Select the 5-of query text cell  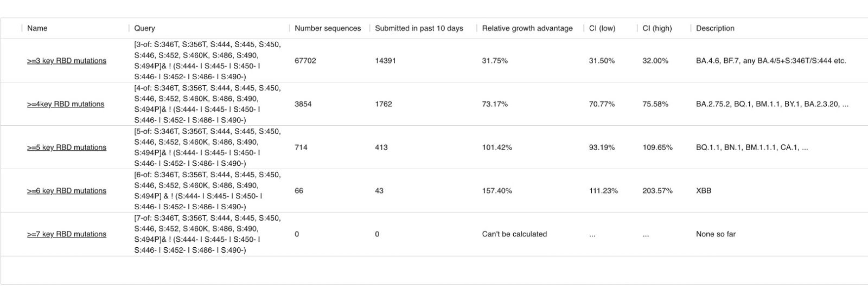point(208,147)
